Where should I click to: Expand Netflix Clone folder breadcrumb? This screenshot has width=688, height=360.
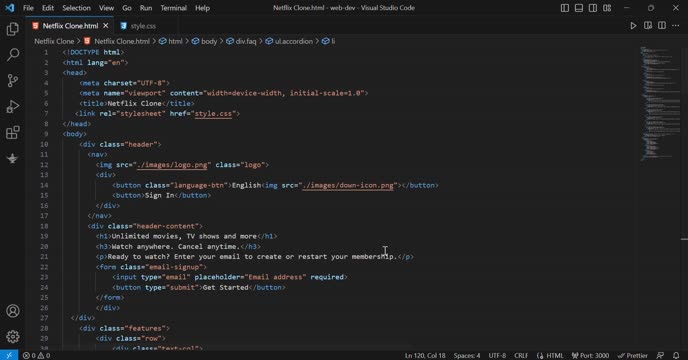coord(54,41)
